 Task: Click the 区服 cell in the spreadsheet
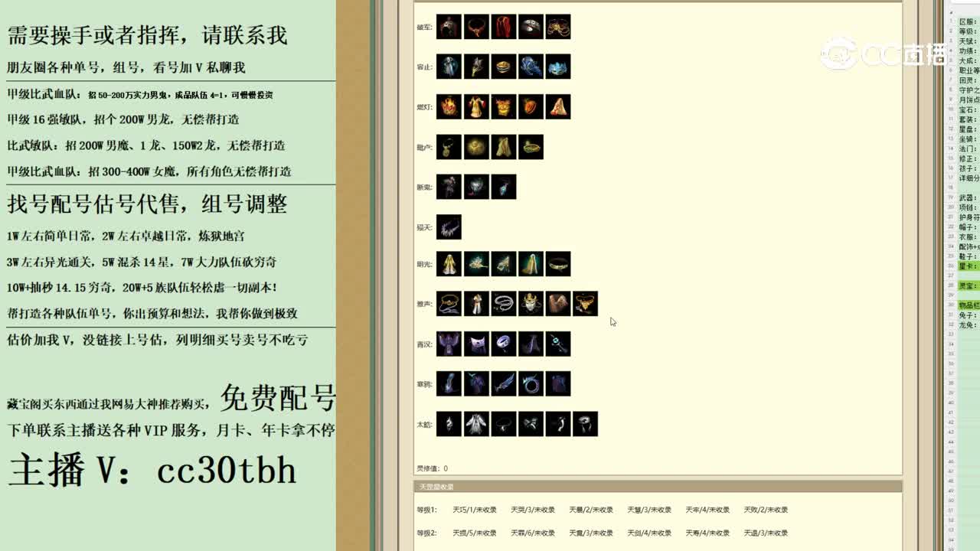pos(969,21)
